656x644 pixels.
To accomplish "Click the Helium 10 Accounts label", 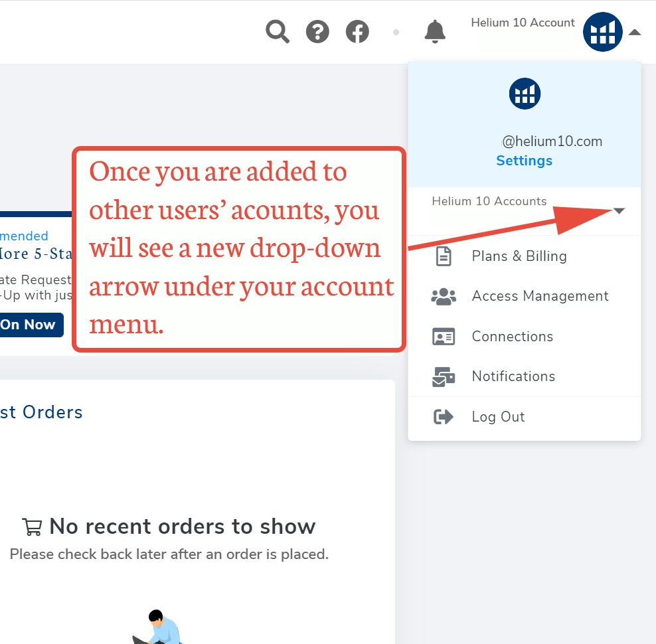I will [x=489, y=201].
